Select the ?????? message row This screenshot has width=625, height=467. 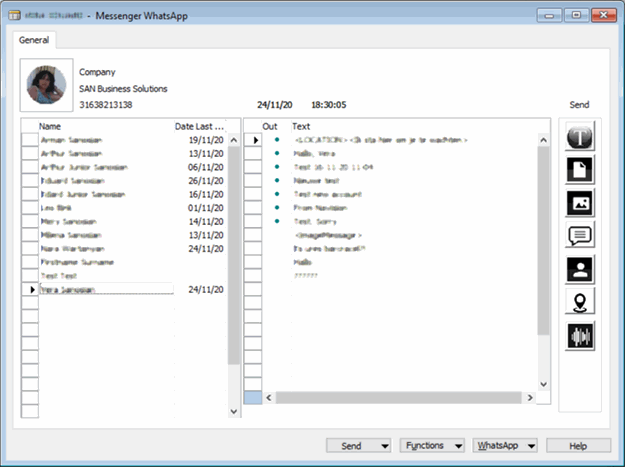pos(391,275)
